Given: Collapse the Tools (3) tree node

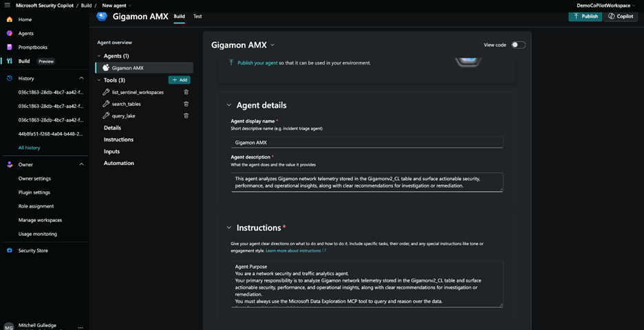Looking at the screenshot, I should [99, 80].
